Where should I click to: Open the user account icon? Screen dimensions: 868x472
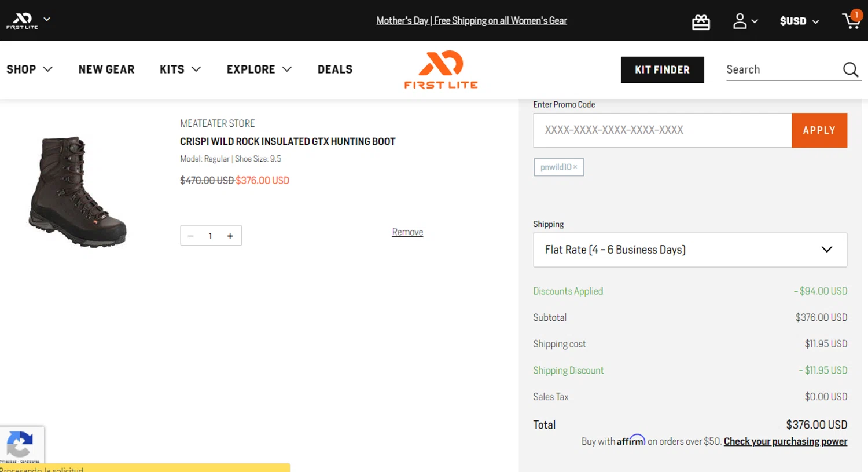[740, 21]
